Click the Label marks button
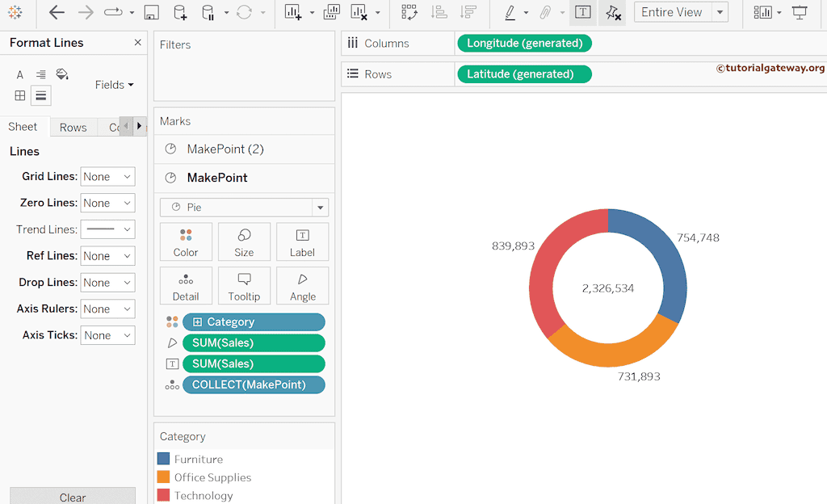 pos(302,242)
